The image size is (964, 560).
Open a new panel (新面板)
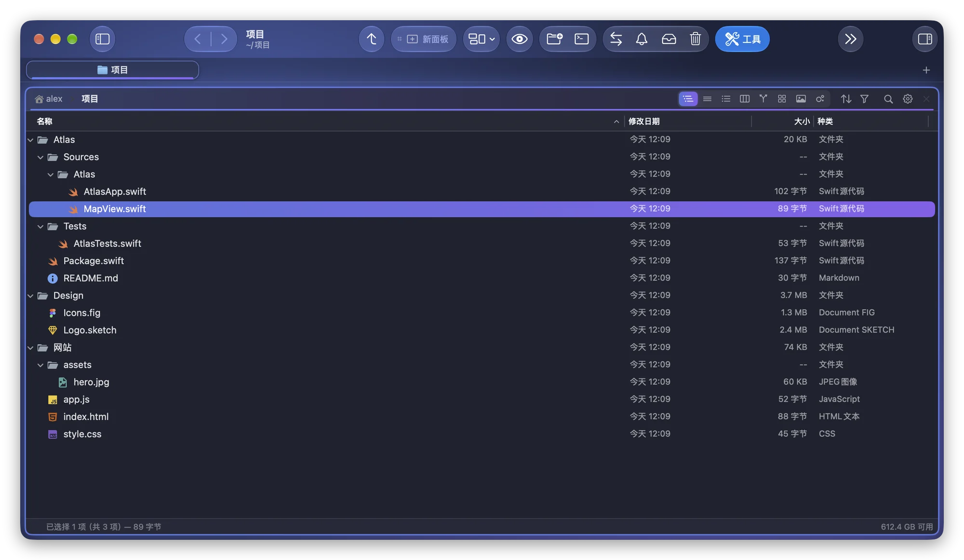coord(424,39)
